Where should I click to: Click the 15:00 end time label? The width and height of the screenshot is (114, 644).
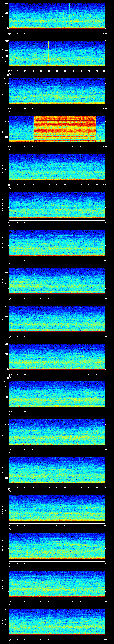click(x=105, y=33)
